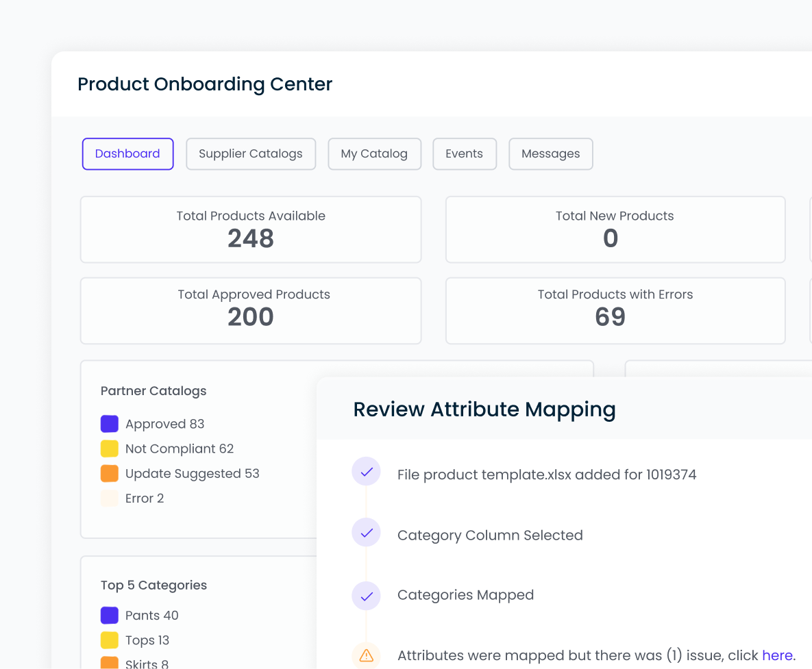Go to the My Catalog tab

[374, 154]
